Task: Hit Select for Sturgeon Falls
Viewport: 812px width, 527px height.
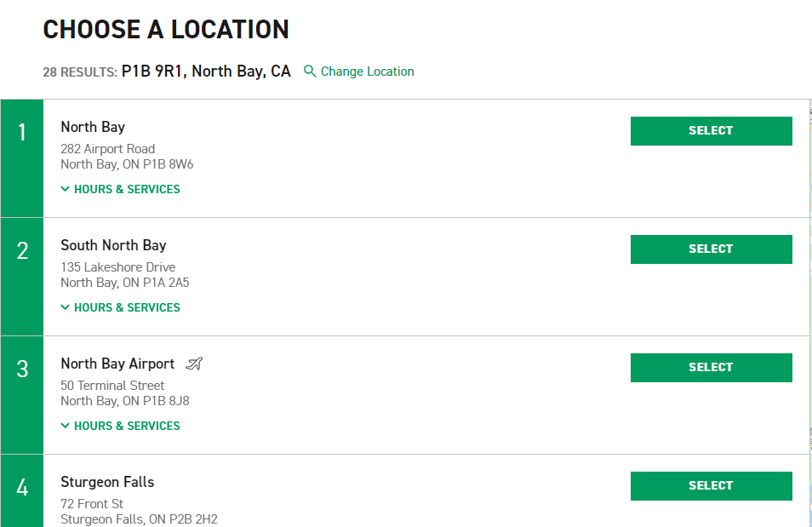Action: coord(711,486)
